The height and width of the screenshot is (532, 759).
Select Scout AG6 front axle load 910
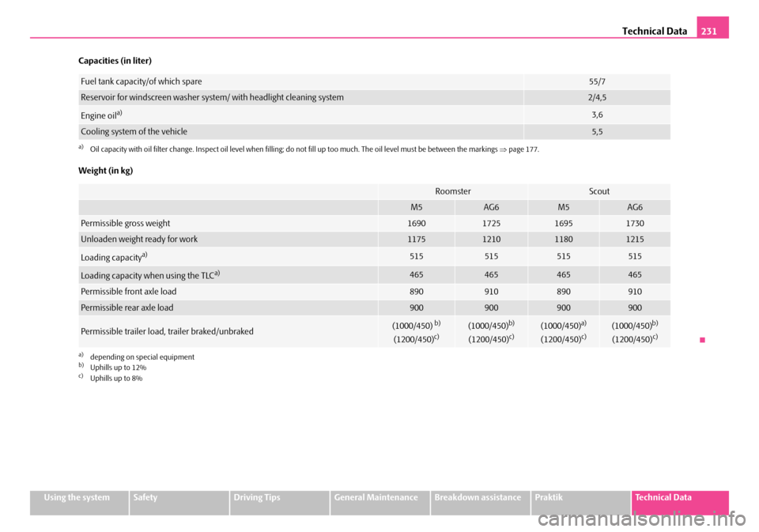(635, 292)
